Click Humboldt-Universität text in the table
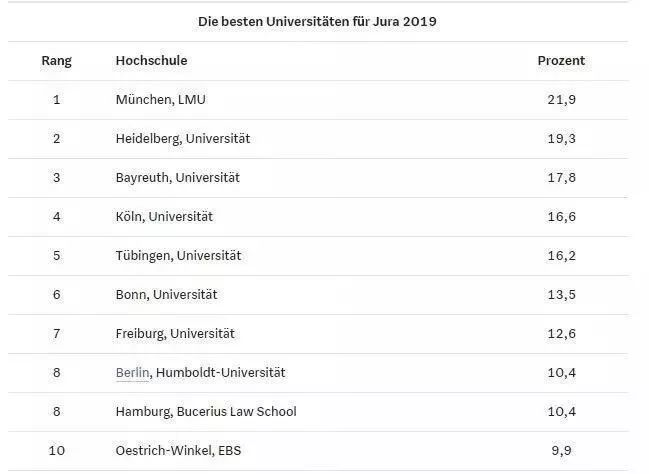The width and height of the screenshot is (649, 474). (221, 373)
